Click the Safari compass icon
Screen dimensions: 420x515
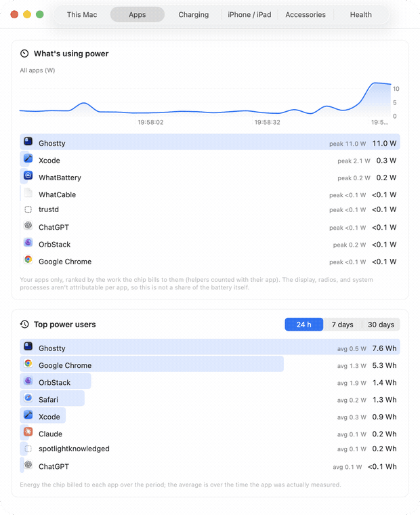28,398
